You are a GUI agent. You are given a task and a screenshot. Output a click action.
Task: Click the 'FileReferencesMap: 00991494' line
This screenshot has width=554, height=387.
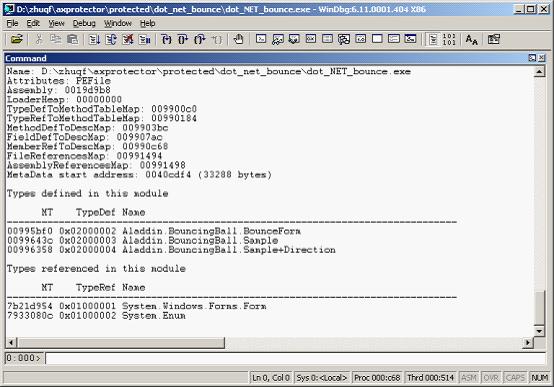point(84,156)
